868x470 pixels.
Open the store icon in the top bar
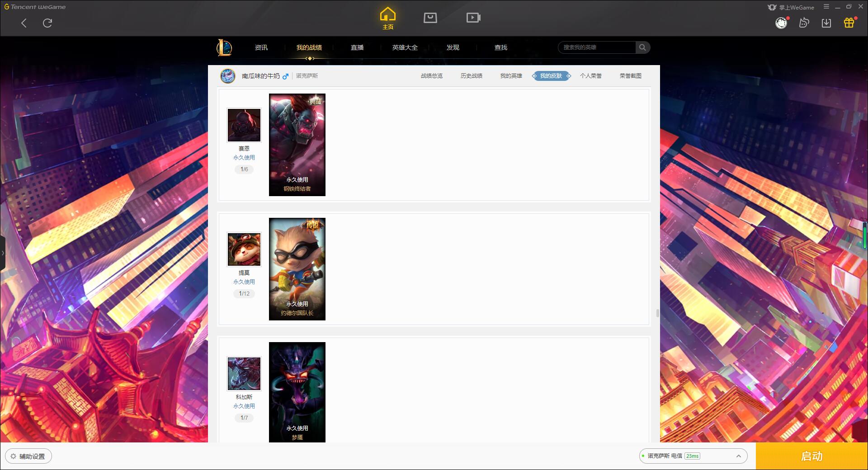tap(430, 18)
